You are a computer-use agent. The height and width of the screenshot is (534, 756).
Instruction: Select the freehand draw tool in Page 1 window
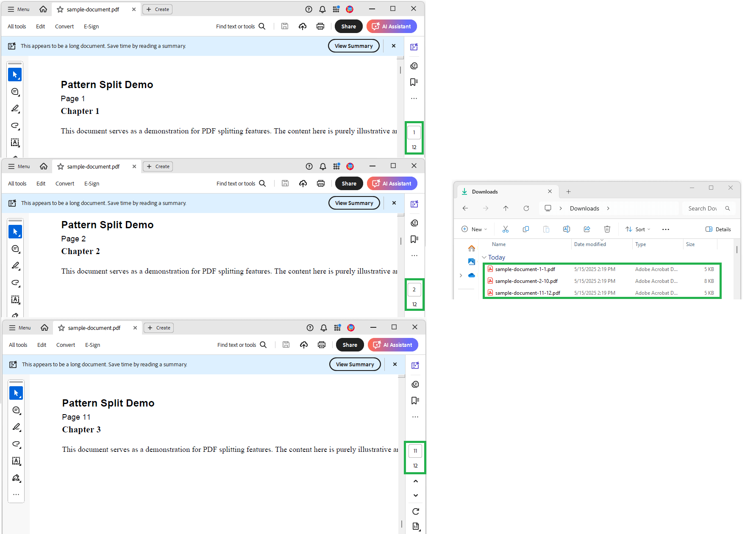click(15, 126)
